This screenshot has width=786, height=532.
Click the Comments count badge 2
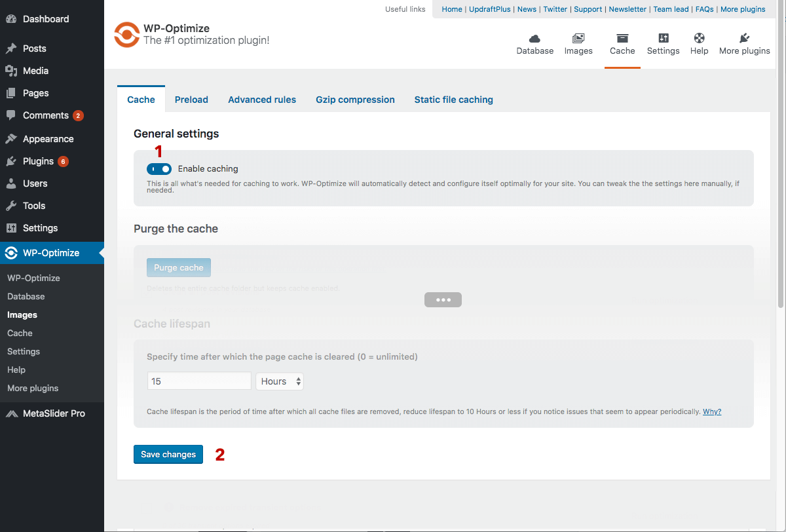click(78, 116)
